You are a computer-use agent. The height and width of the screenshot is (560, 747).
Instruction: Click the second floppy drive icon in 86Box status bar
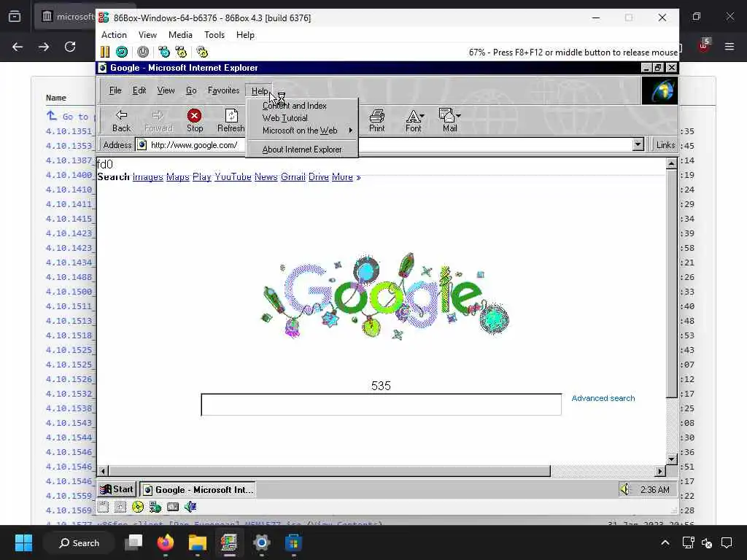click(x=120, y=507)
